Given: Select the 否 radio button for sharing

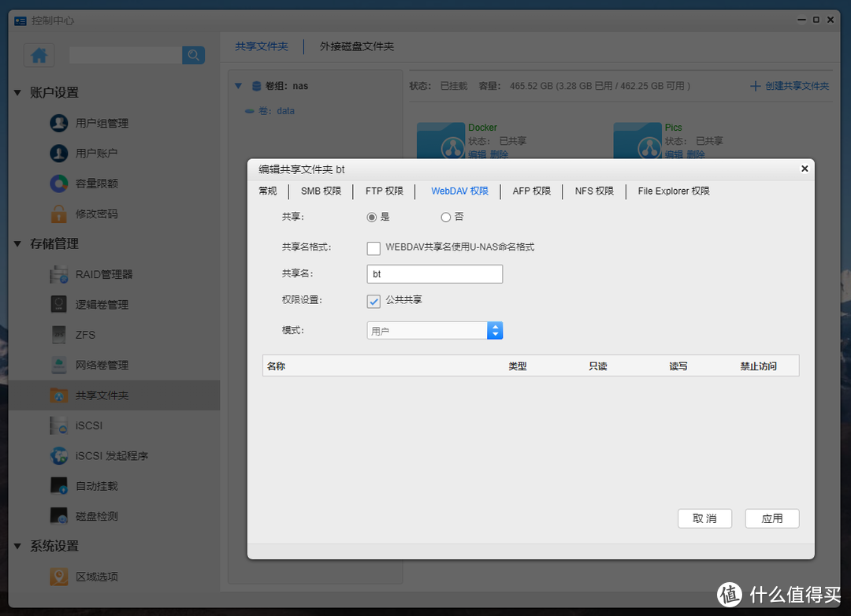Looking at the screenshot, I should [446, 217].
